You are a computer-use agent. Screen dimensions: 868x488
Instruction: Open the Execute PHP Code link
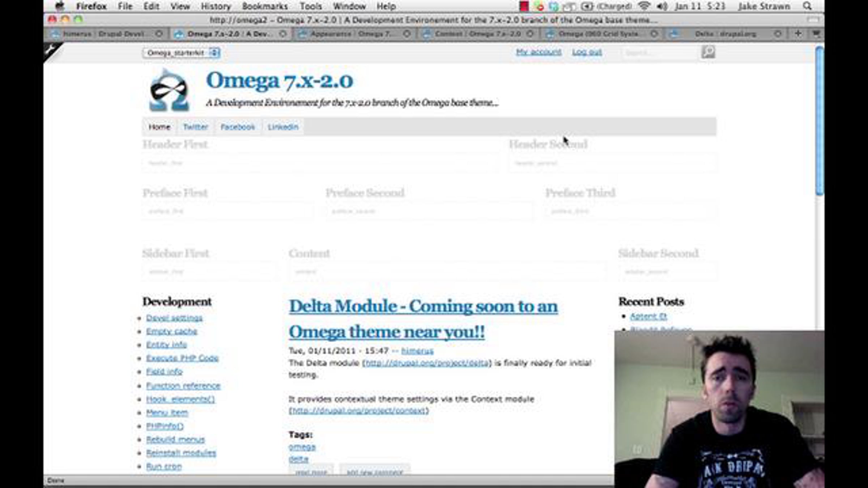click(182, 358)
